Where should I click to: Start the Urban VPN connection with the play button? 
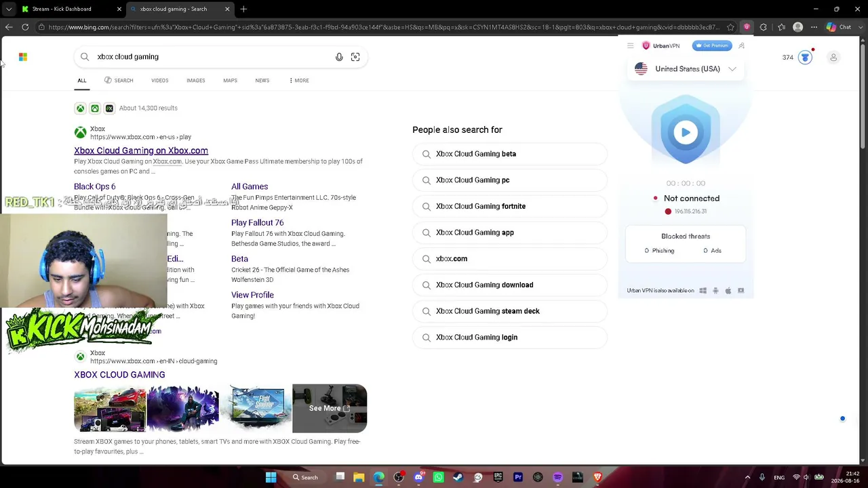(x=686, y=133)
